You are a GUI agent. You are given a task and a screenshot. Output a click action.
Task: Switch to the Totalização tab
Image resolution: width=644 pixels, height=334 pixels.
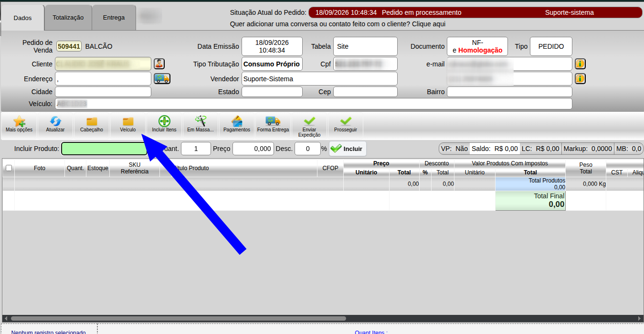[68, 18]
